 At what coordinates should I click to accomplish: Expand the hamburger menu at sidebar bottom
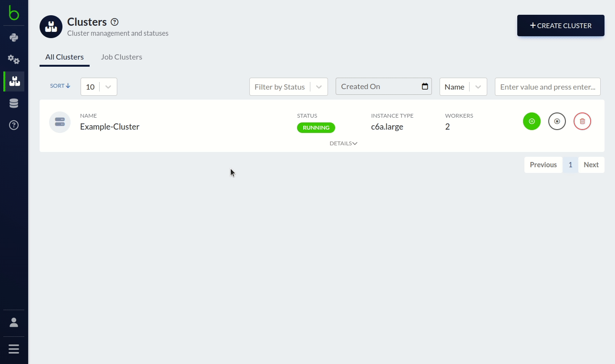(14, 349)
